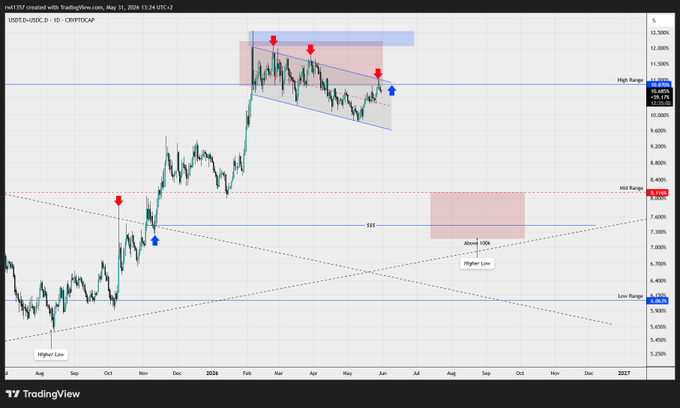Click the Feb label on time axis

point(247,373)
